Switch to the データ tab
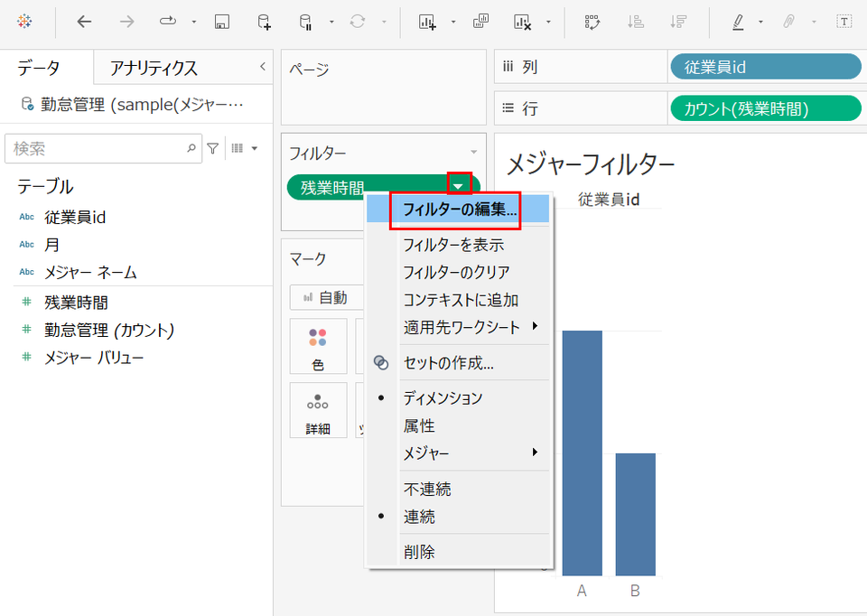Screen dimensions: 867x616 pyautogui.click(x=38, y=68)
